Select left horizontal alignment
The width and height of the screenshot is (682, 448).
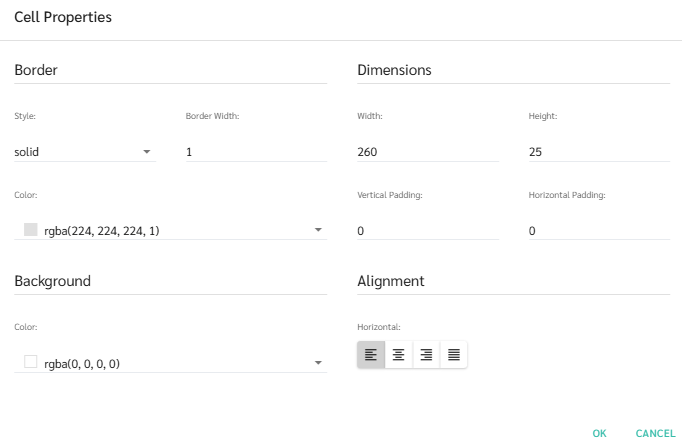click(371, 354)
